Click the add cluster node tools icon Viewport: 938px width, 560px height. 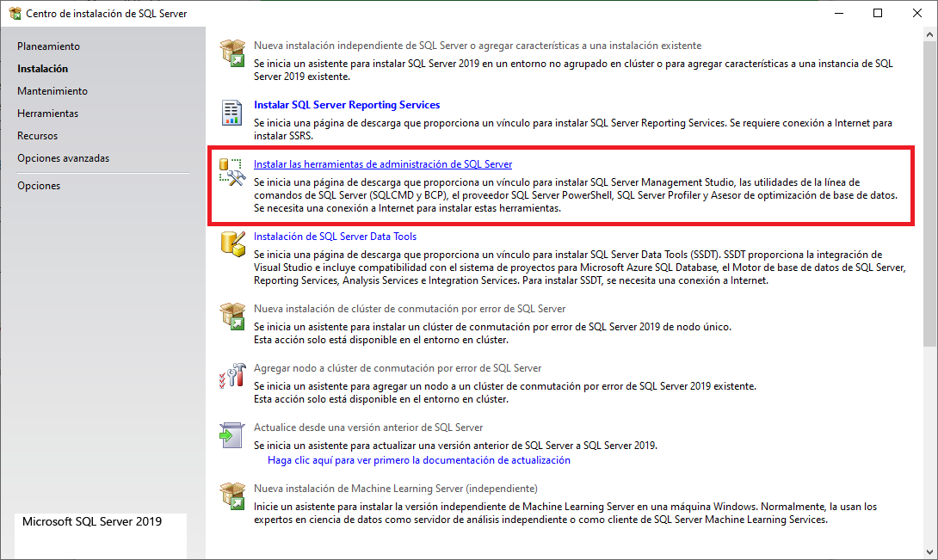pos(232,376)
